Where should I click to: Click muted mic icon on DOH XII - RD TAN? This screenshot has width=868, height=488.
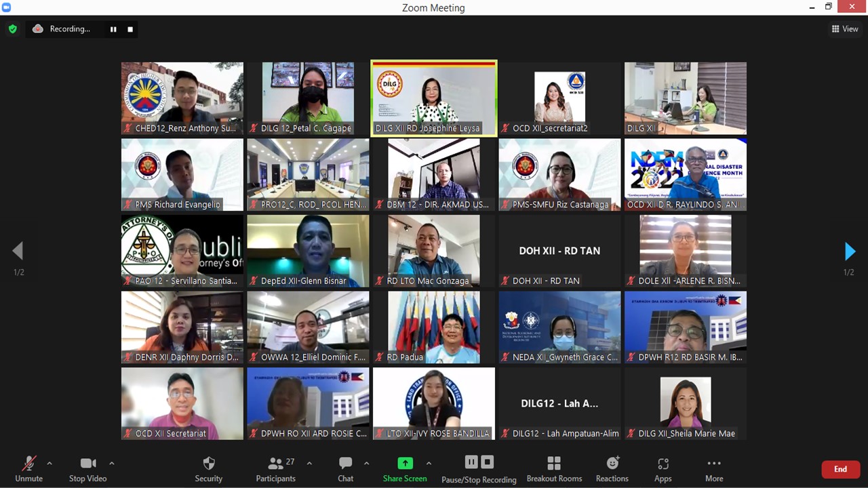506,281
